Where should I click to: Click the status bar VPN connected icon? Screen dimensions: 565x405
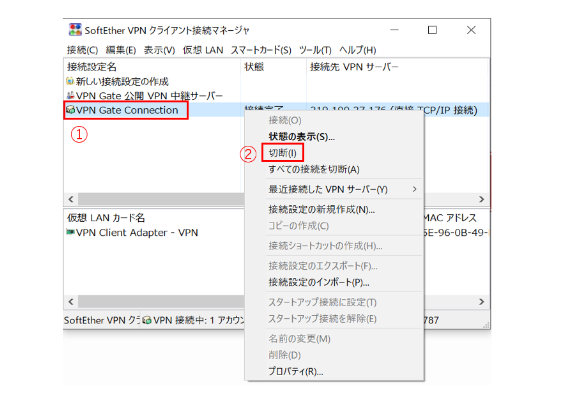[147, 320]
